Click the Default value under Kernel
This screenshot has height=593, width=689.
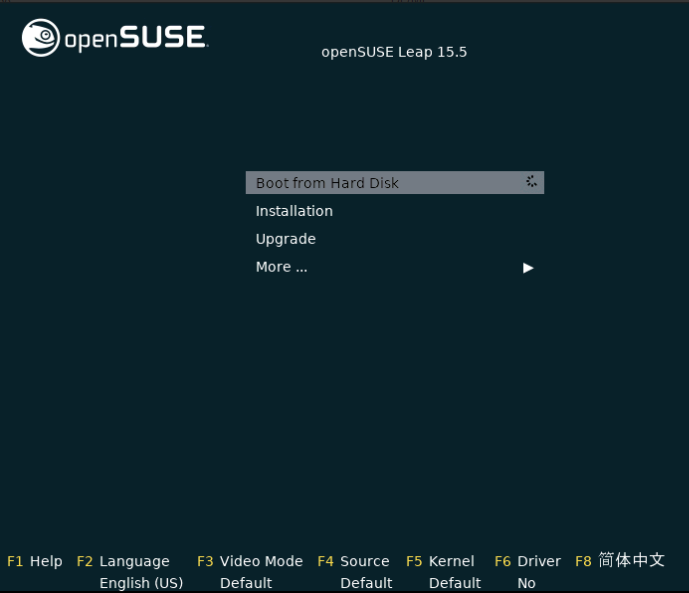pyautogui.click(x=455, y=583)
